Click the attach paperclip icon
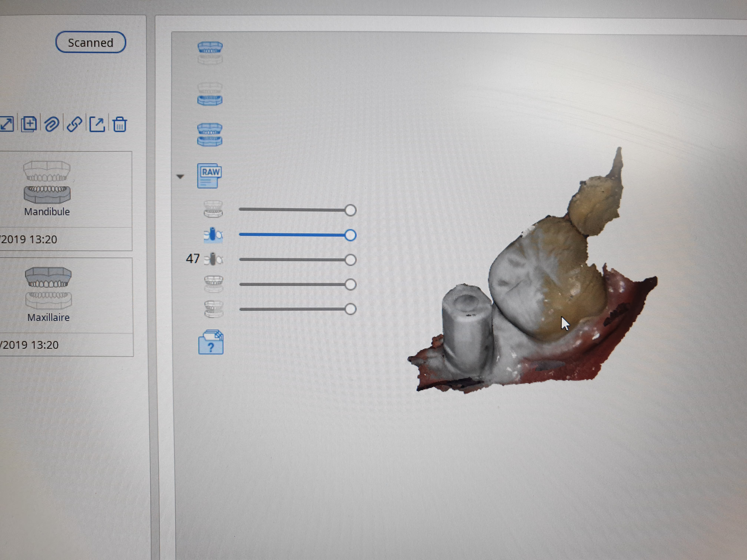 [52, 124]
